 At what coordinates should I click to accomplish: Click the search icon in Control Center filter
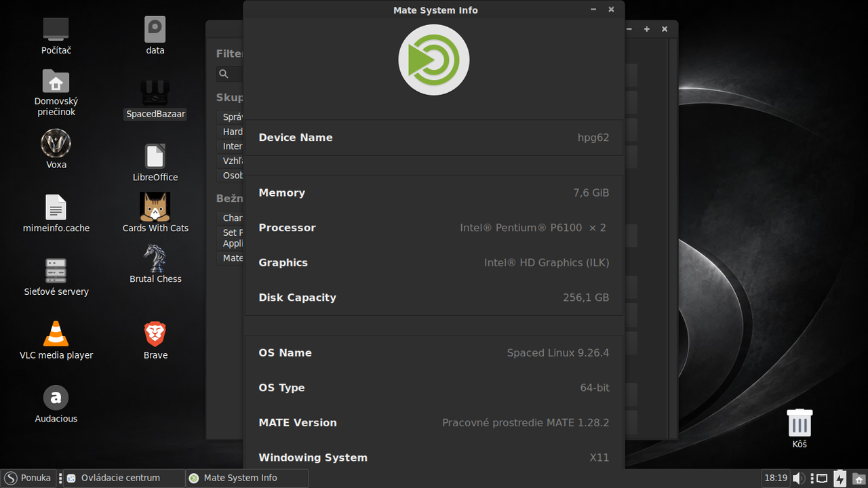pos(223,74)
